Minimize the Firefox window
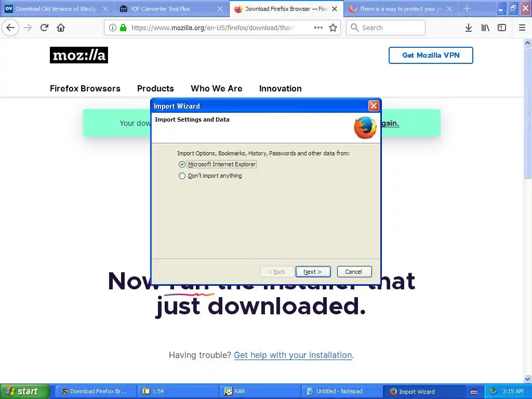The width and height of the screenshot is (532, 399). point(501,8)
